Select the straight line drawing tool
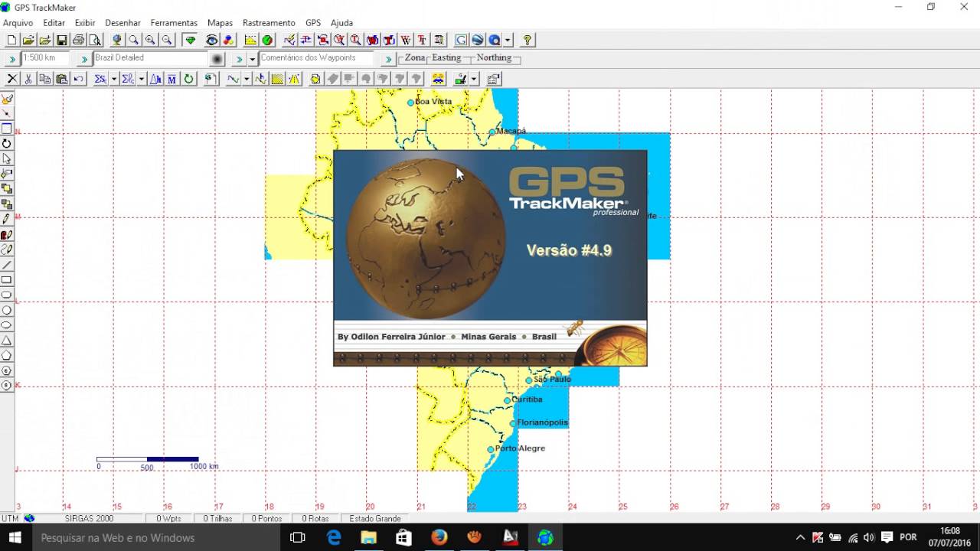Screen dimensions: 980x551 click(x=7, y=265)
